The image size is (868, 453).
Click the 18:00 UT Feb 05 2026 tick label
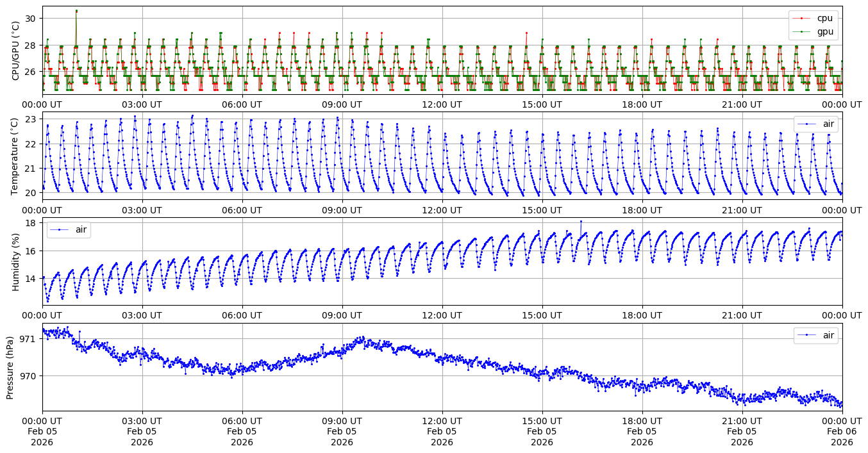(x=642, y=431)
